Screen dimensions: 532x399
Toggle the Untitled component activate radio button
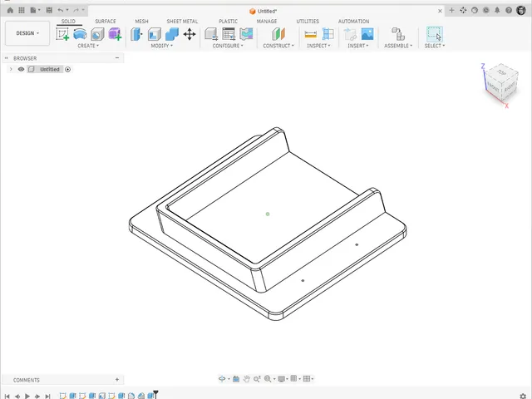point(68,70)
